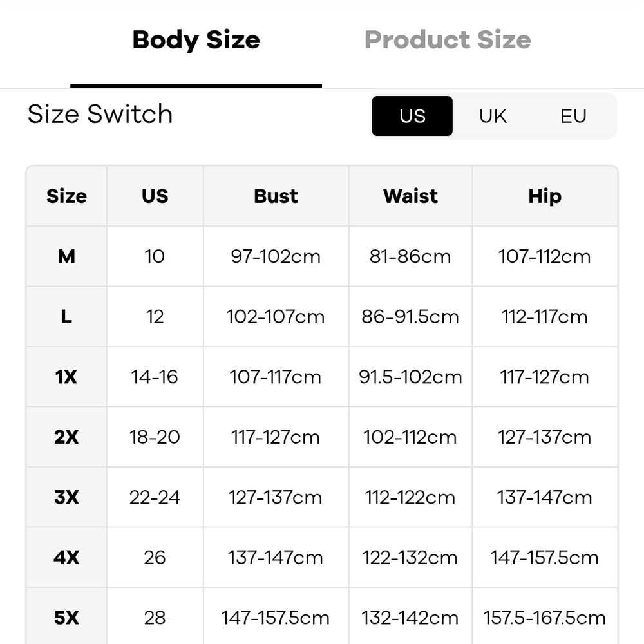Select the 4X size row label
The image size is (644, 644).
click(x=66, y=557)
